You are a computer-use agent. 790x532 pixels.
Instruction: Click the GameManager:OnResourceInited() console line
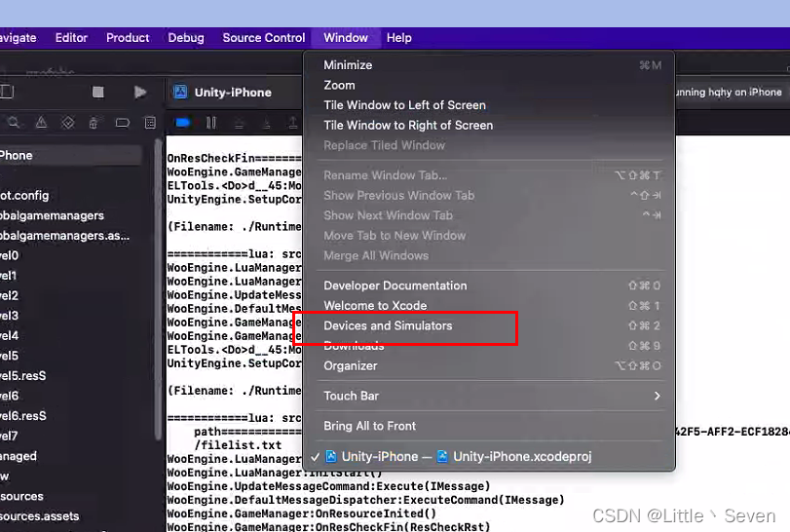tap(301, 513)
